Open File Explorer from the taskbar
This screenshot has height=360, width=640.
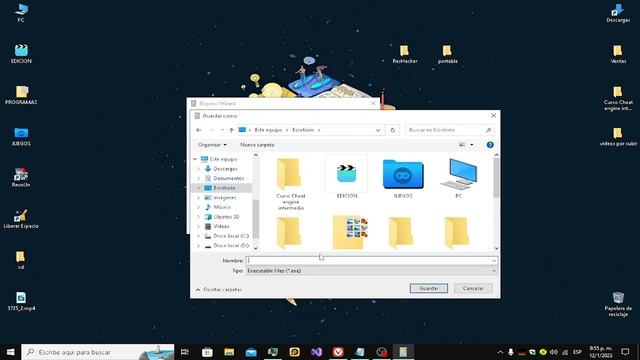pyautogui.click(x=229, y=352)
